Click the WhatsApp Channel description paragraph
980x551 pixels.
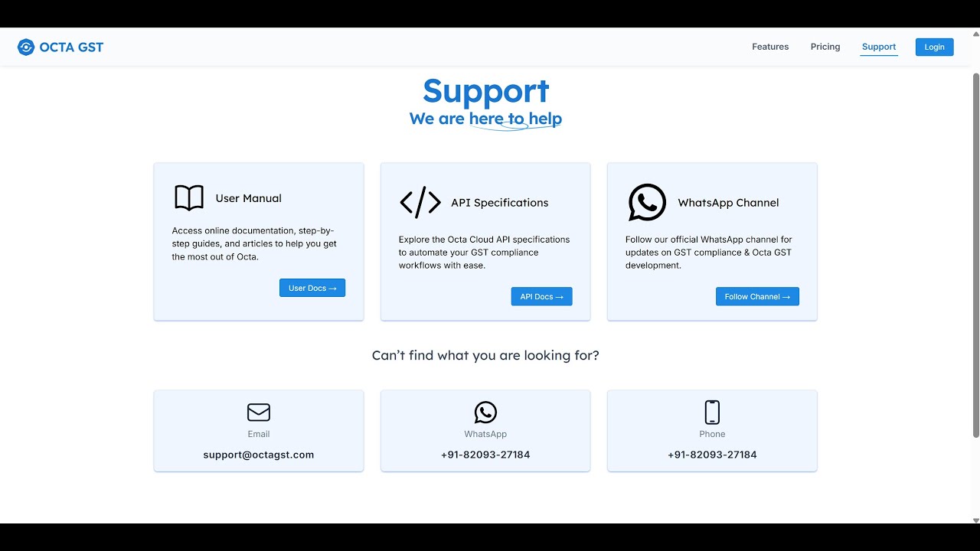pyautogui.click(x=709, y=253)
